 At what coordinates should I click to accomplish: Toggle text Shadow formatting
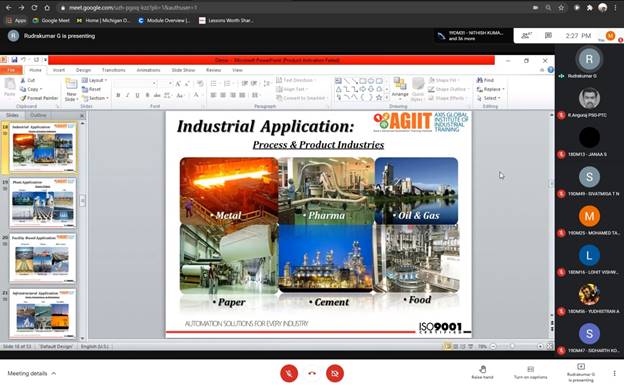(x=148, y=95)
